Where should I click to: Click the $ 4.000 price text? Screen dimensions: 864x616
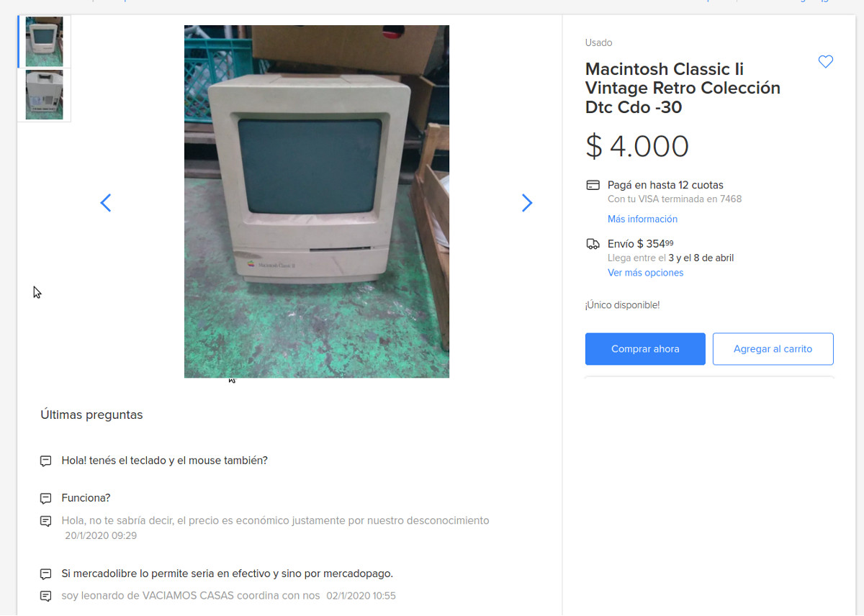click(x=637, y=146)
